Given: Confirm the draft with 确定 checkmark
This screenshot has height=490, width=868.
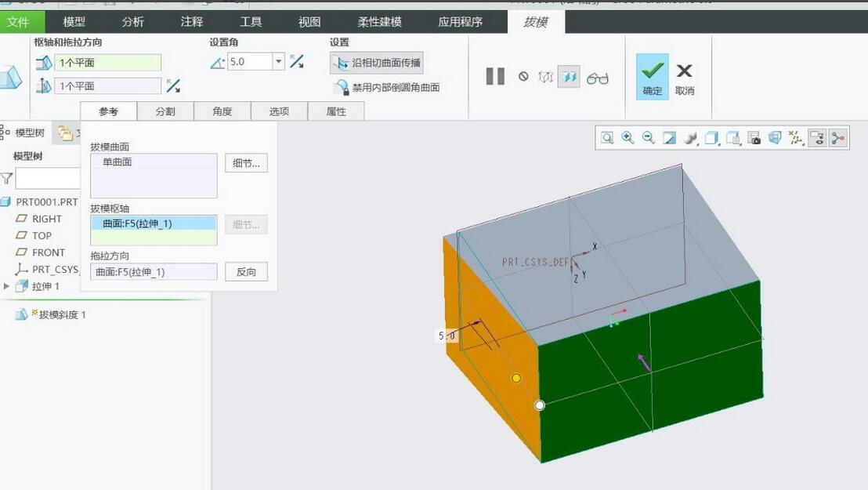Looking at the screenshot, I should (652, 77).
